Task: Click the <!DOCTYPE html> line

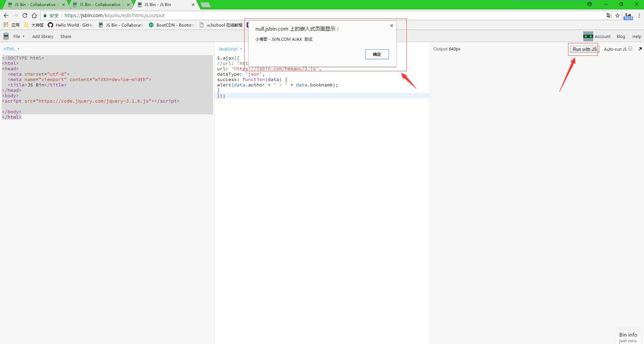Action: [x=23, y=58]
